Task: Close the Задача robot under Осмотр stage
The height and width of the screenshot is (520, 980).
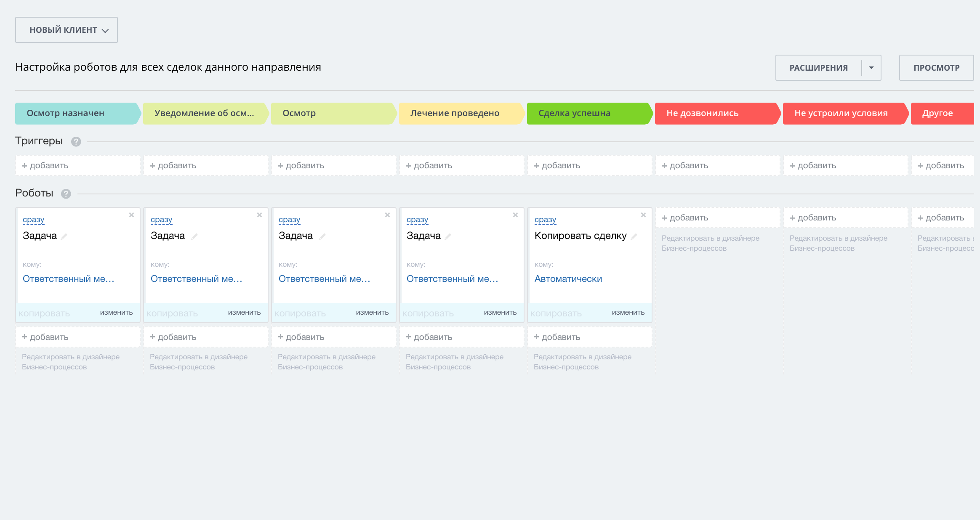Action: 387,215
